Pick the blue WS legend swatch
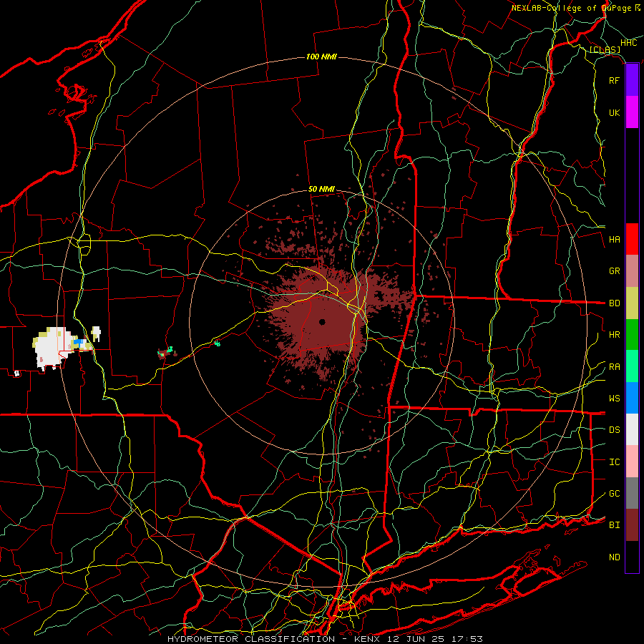 click(x=632, y=398)
